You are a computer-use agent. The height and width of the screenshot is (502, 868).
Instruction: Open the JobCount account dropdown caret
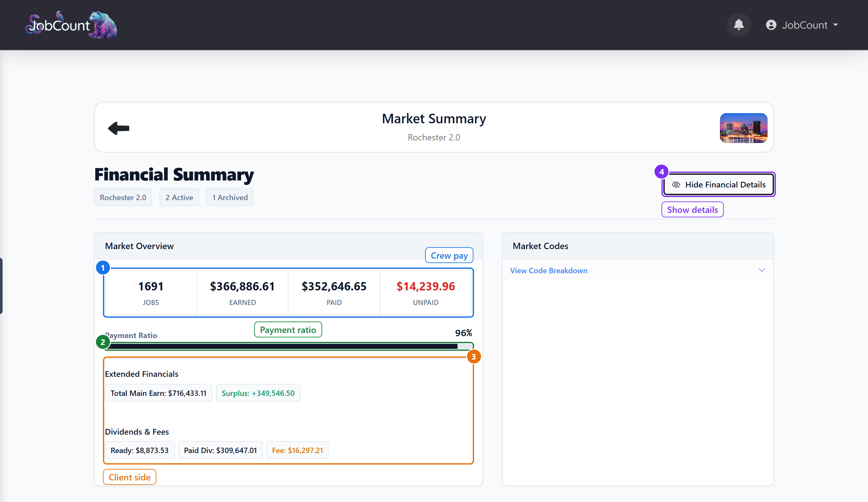click(x=836, y=25)
